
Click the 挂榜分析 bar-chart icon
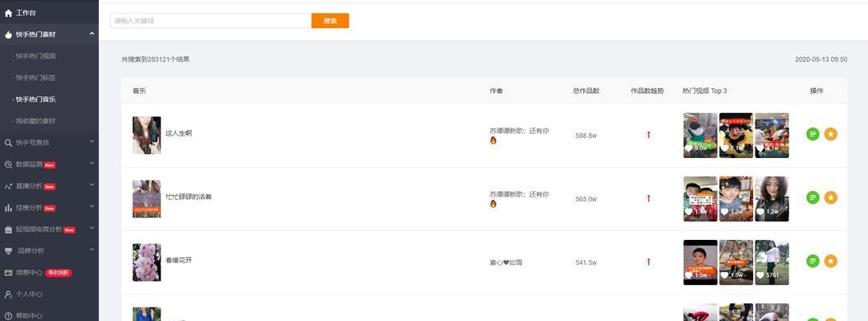point(8,208)
